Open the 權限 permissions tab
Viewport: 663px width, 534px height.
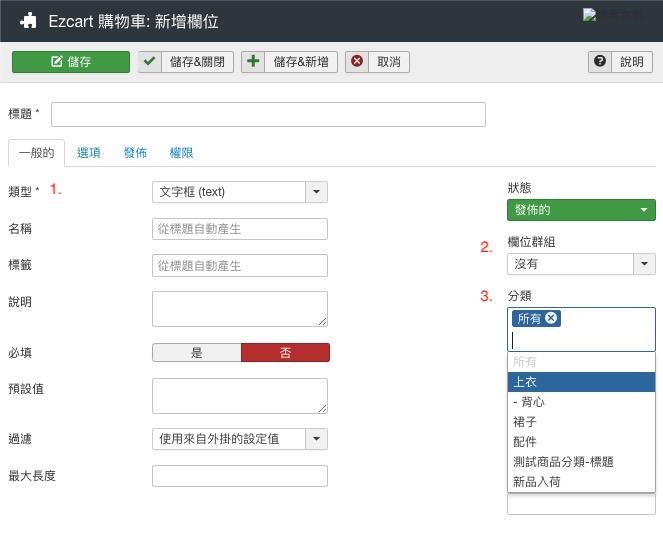(x=181, y=153)
